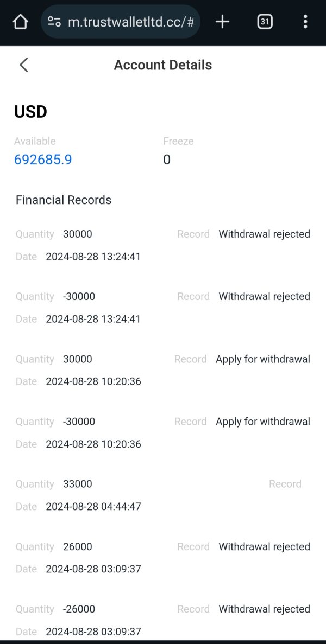Viewport: 326px width, 644px height.
Task: Select the USD currency heading
Action: (30, 112)
